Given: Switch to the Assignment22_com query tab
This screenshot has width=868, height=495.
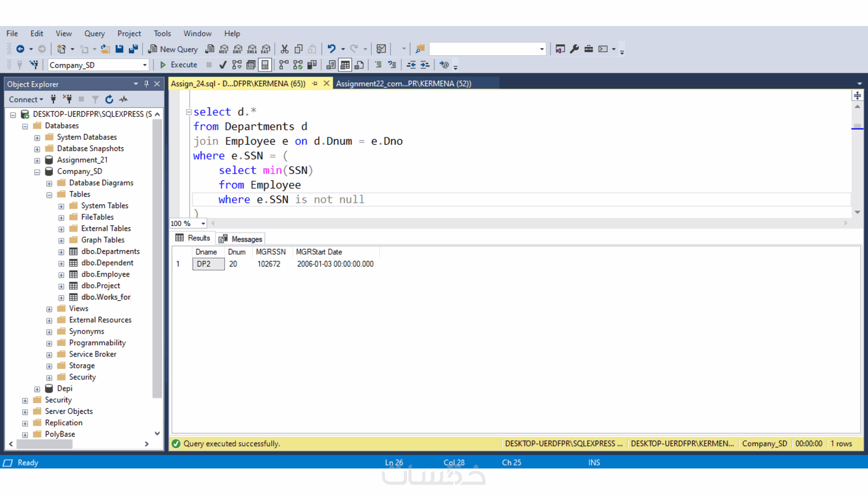Looking at the screenshot, I should tap(403, 84).
